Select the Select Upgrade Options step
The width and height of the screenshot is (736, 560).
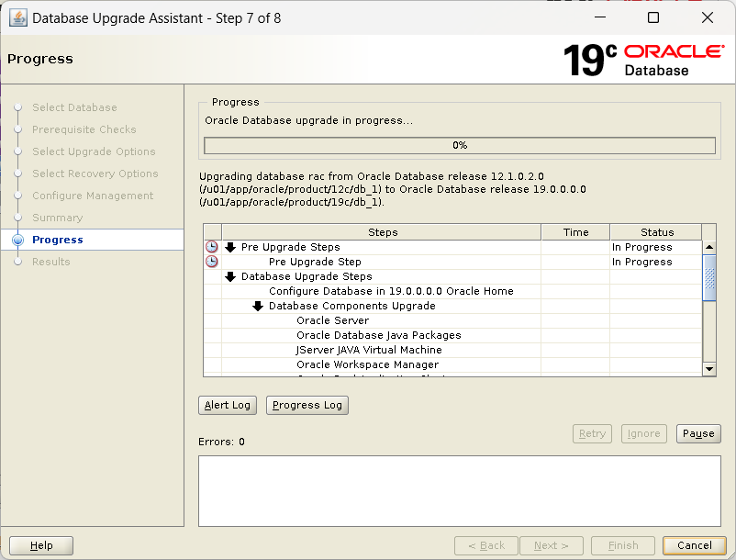pyautogui.click(x=94, y=151)
